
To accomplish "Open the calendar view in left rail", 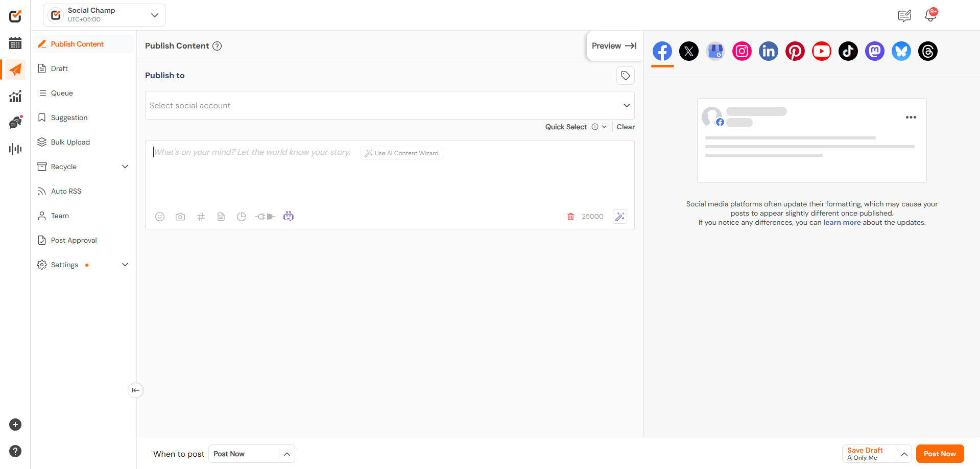I will (x=15, y=43).
